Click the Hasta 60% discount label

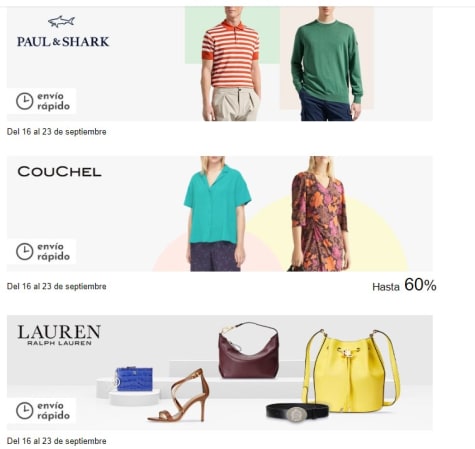coord(404,285)
